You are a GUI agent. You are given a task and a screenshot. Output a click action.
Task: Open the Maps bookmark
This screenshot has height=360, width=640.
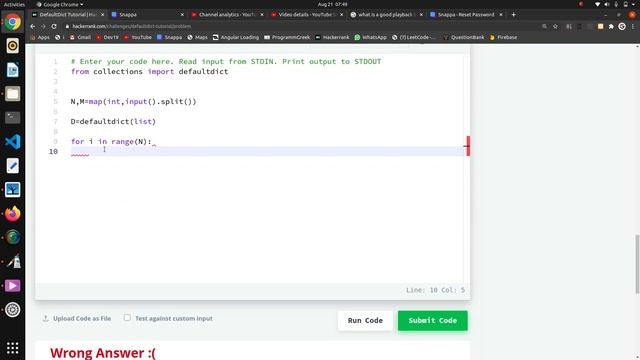point(197,37)
